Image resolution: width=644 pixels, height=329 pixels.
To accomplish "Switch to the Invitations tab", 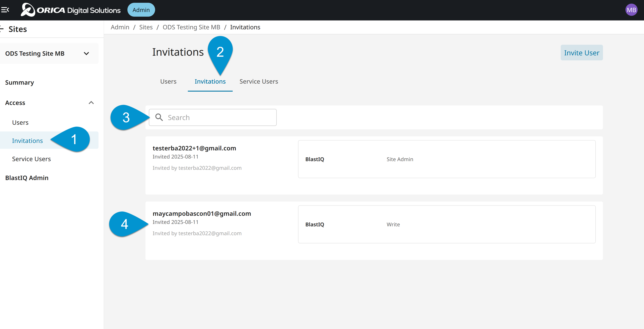I will 210,81.
